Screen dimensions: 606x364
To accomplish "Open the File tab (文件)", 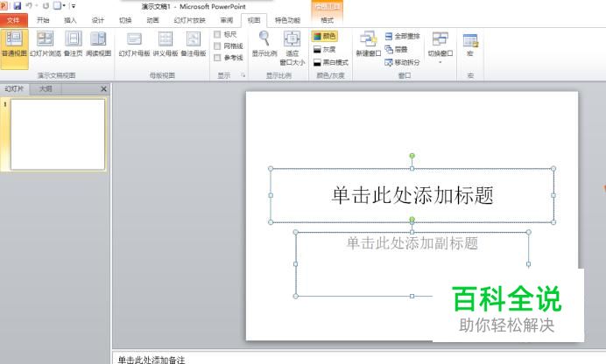I will (x=13, y=20).
